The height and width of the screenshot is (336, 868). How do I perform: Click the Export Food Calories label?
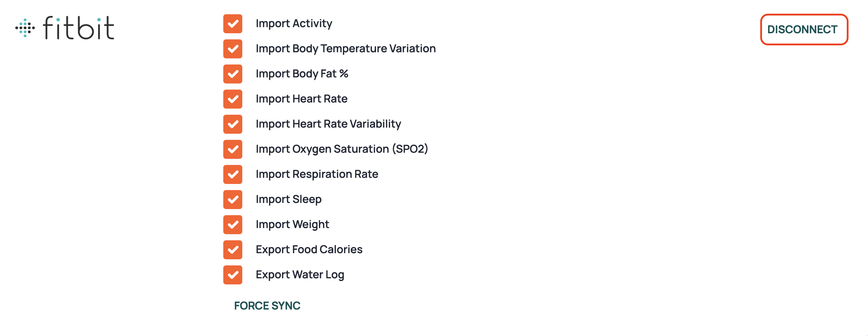(x=309, y=249)
